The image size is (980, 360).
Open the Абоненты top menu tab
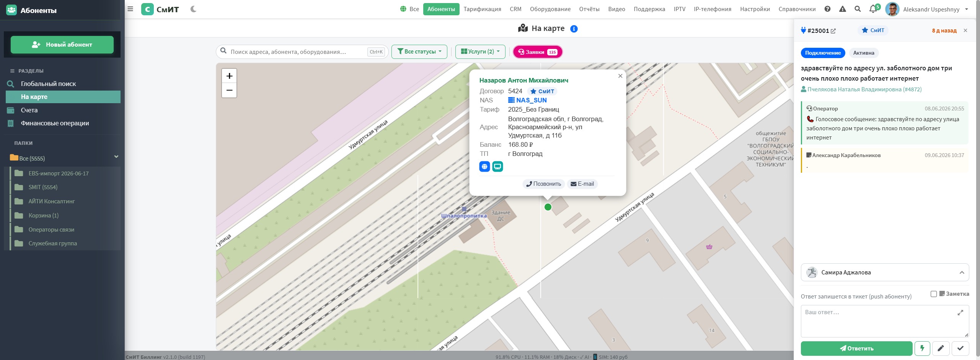(x=441, y=9)
